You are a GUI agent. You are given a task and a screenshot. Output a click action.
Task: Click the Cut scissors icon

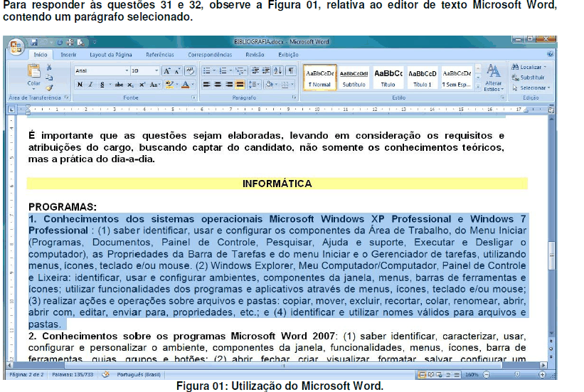(49, 68)
